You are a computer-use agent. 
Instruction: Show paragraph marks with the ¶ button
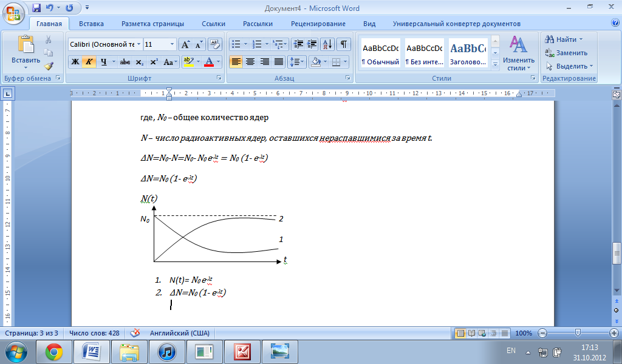click(x=344, y=44)
